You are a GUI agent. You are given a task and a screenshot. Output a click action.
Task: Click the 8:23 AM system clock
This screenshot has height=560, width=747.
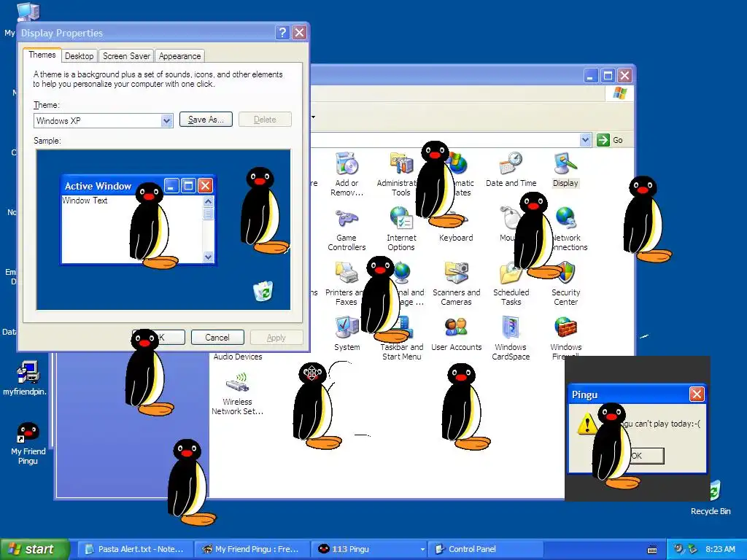tap(720, 549)
